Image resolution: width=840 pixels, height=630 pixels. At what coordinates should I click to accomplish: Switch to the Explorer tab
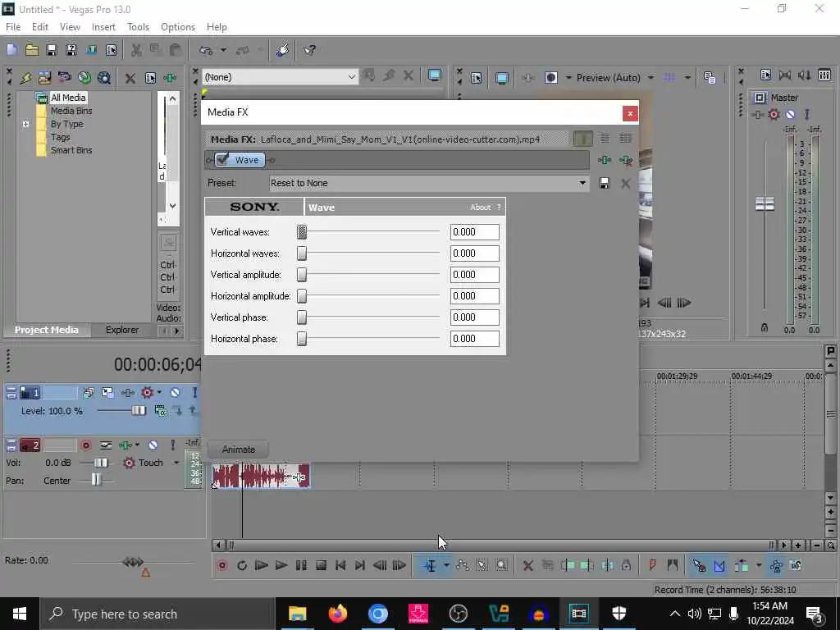pyautogui.click(x=121, y=330)
